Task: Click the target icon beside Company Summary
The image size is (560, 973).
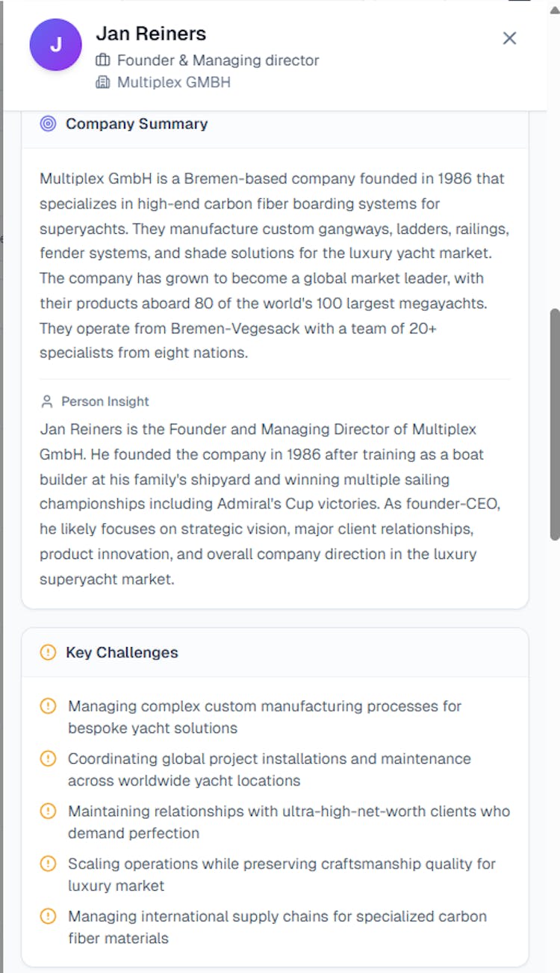Action: tap(48, 124)
